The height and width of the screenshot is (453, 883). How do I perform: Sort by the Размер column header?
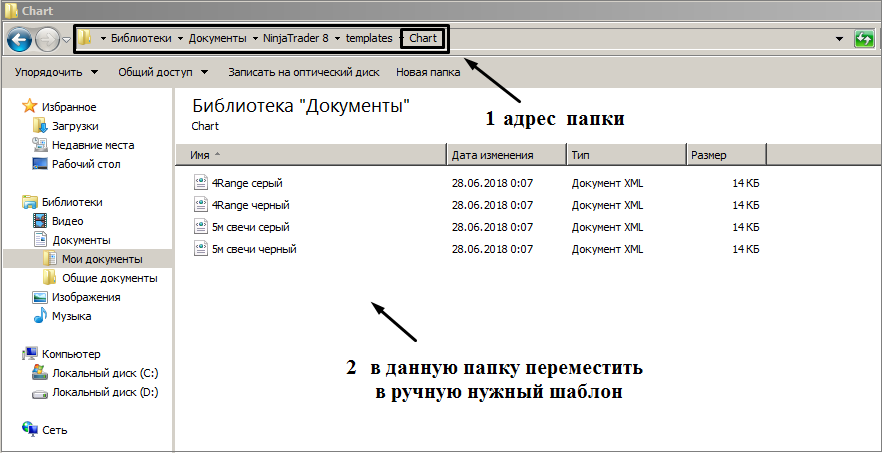pyautogui.click(x=708, y=155)
